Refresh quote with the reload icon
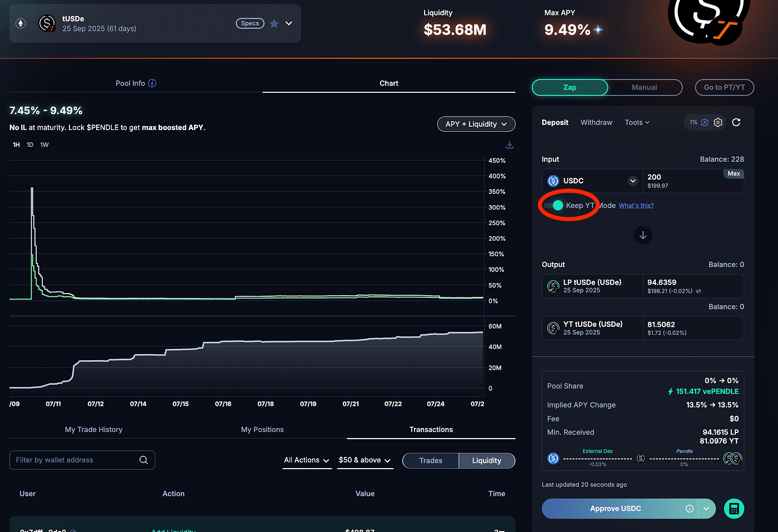The image size is (778, 532). 736,122
